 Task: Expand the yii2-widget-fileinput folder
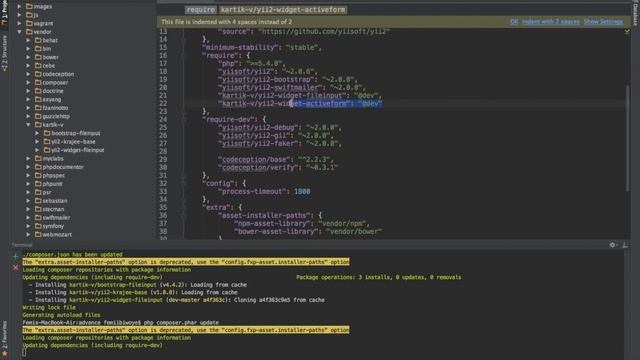click(37, 150)
